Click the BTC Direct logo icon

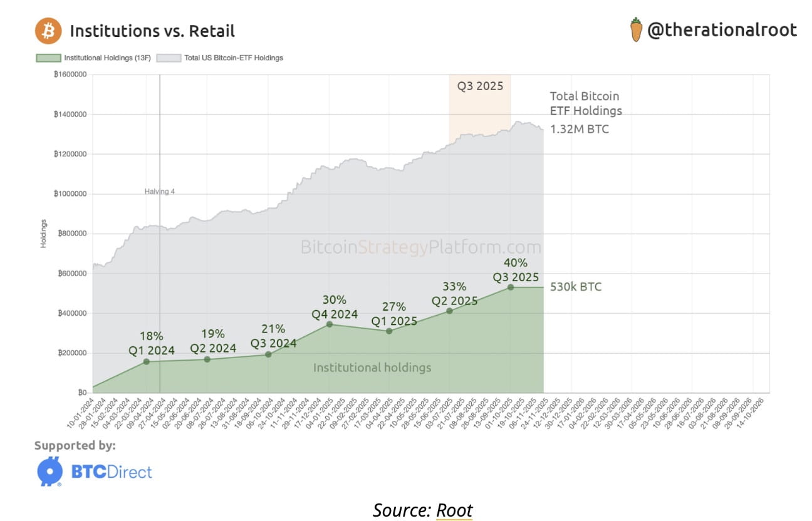[49, 472]
